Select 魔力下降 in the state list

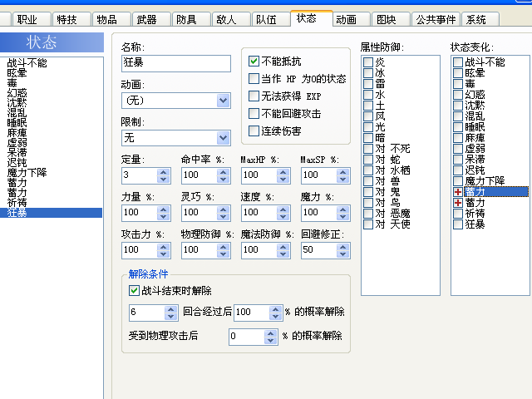[x=27, y=173]
